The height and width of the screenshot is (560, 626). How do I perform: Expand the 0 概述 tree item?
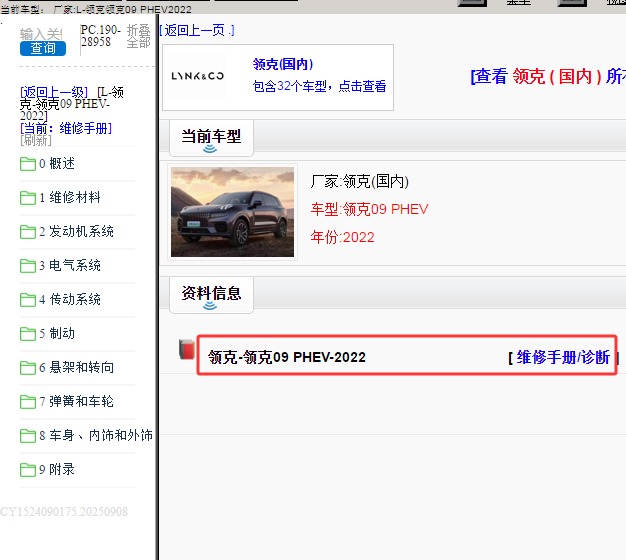pos(57,163)
